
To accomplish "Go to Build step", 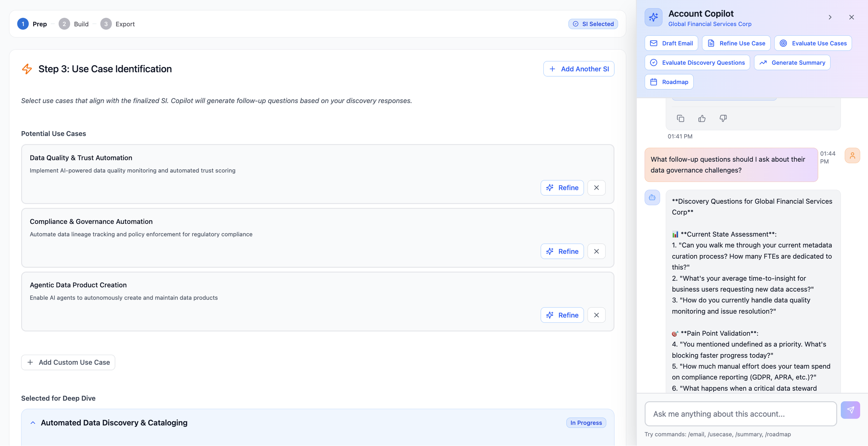I will pos(74,24).
